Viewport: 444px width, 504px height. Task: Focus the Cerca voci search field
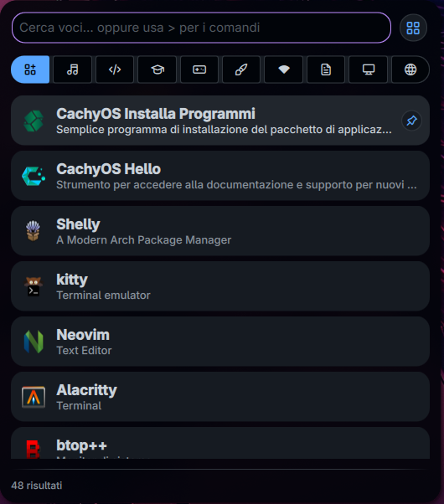[x=201, y=28]
